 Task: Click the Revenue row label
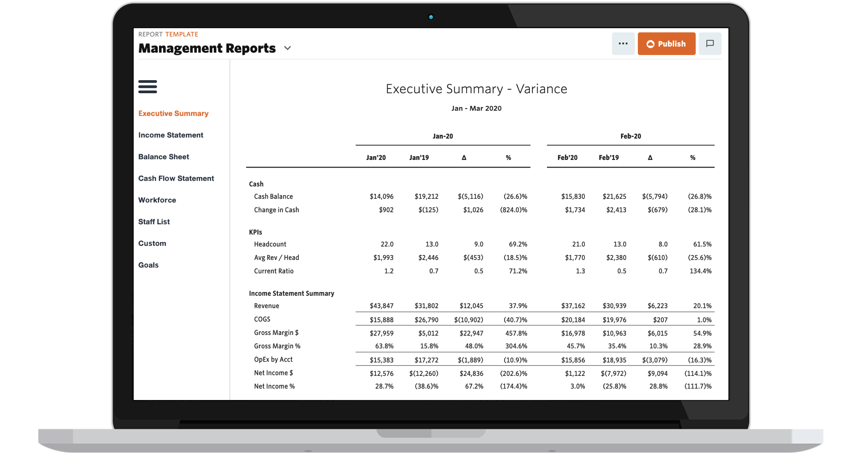tap(266, 306)
